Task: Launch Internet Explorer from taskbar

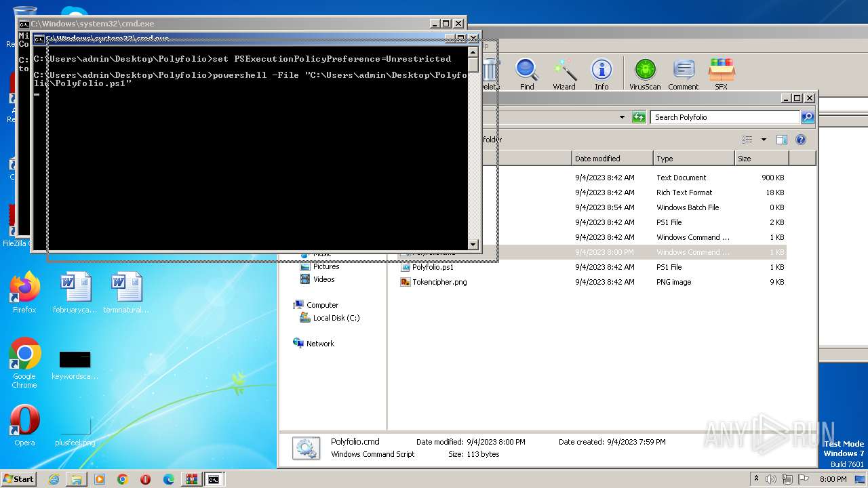Action: pyautogui.click(x=54, y=479)
